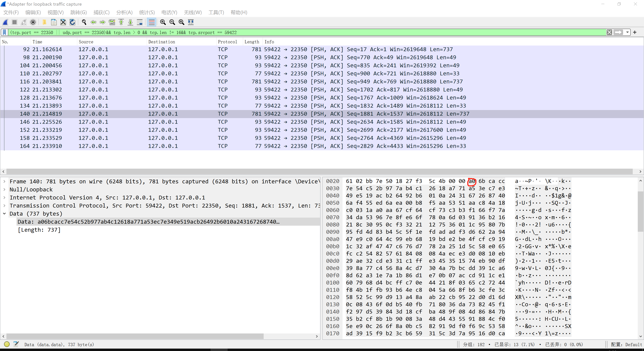Open the 帮助(H) menu

(x=239, y=12)
